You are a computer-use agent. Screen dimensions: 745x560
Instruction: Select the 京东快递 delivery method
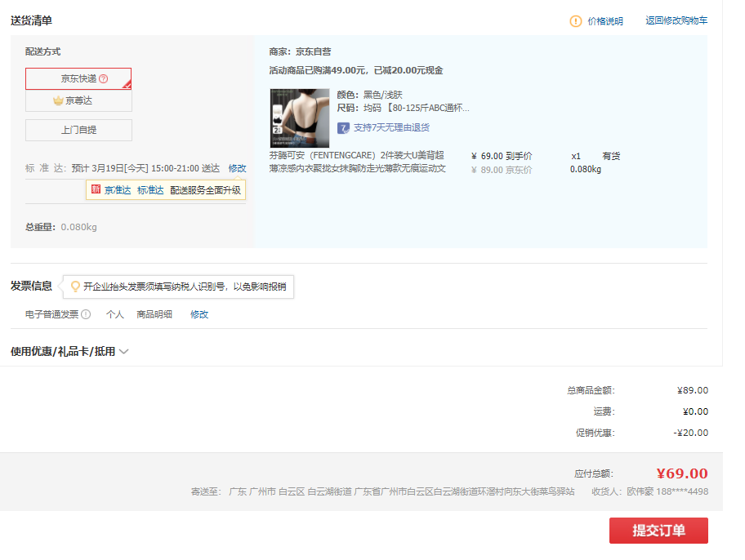coord(78,79)
